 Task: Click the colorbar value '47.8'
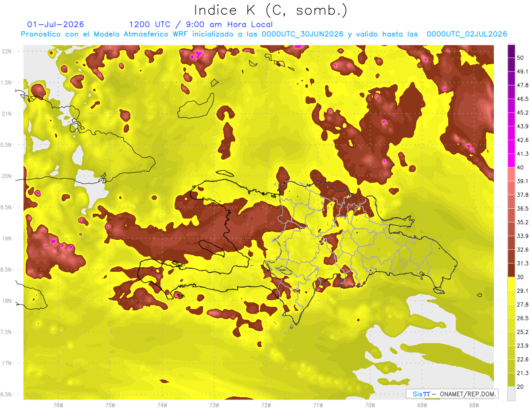[523, 85]
